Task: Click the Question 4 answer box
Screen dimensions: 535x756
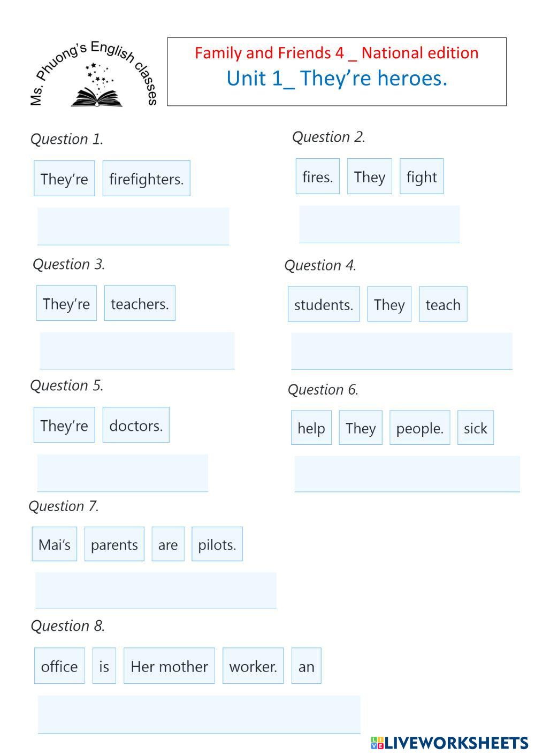Action: pos(401,351)
